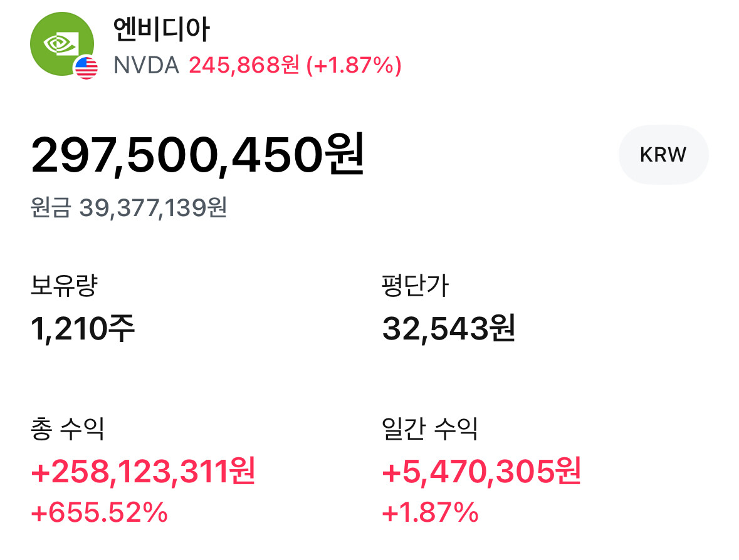
Task: Click the US flag badge icon
Action: (86, 68)
